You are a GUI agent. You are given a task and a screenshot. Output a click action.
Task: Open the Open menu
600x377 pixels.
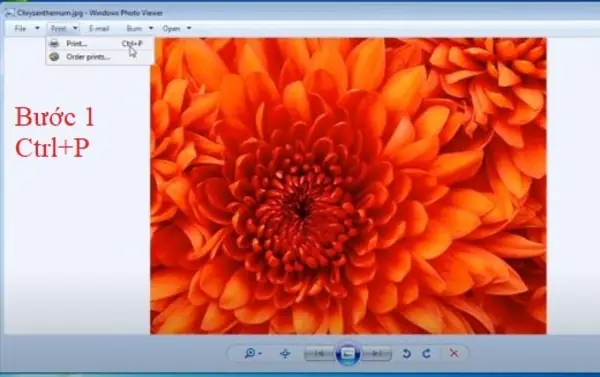coord(171,28)
